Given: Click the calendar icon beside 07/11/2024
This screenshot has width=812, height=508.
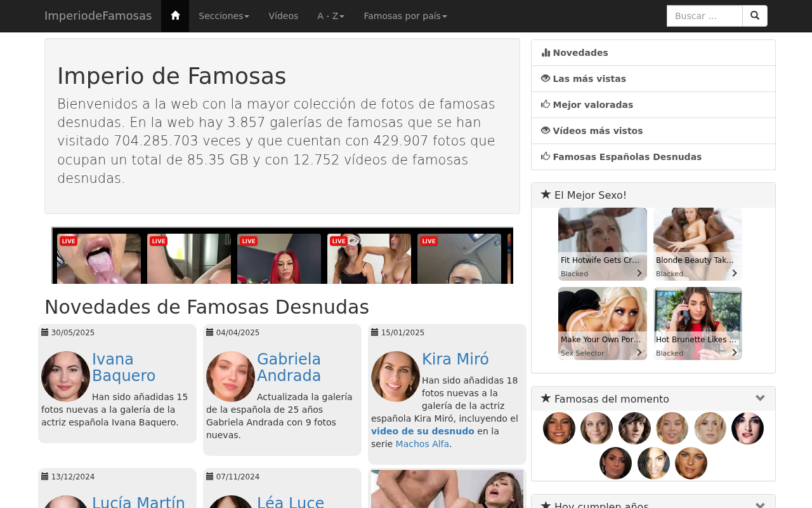Looking at the screenshot, I should point(210,476).
